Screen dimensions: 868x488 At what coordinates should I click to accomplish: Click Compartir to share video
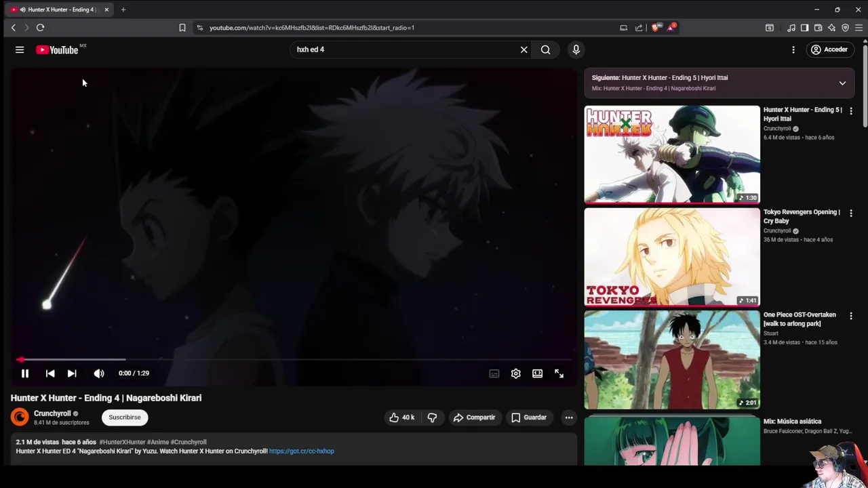pyautogui.click(x=475, y=418)
